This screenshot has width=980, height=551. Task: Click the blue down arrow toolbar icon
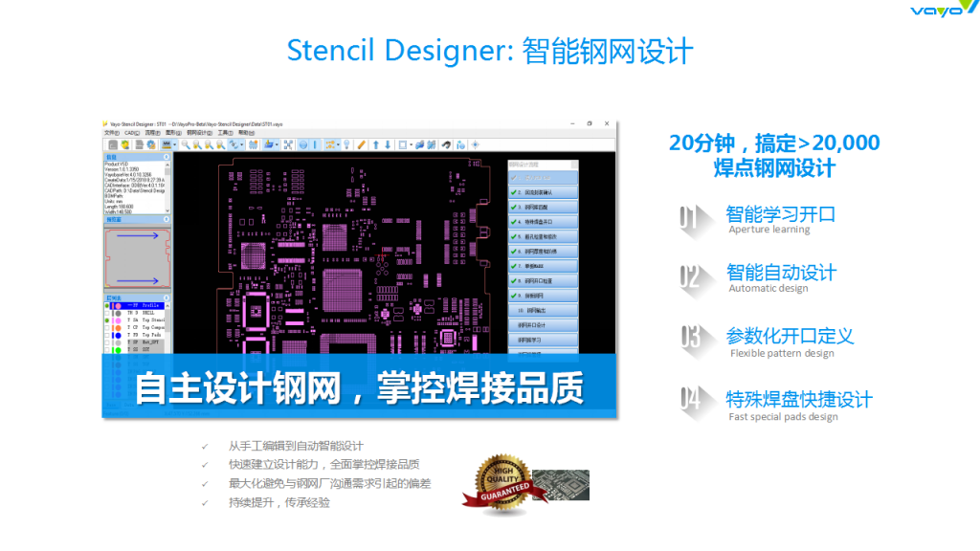[388, 145]
